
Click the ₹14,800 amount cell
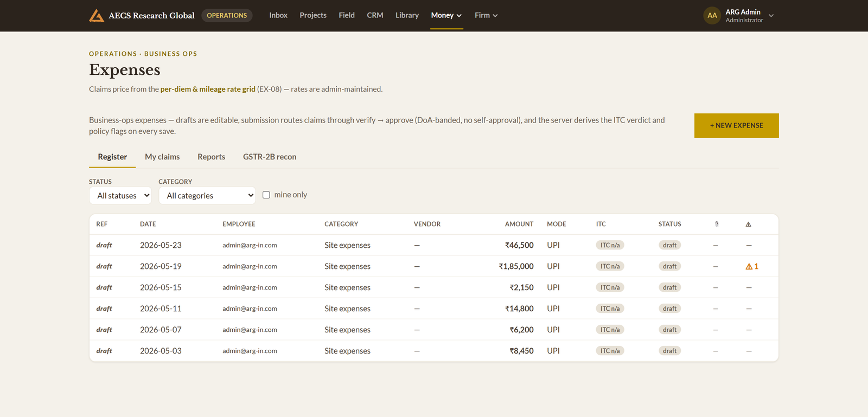coord(519,309)
